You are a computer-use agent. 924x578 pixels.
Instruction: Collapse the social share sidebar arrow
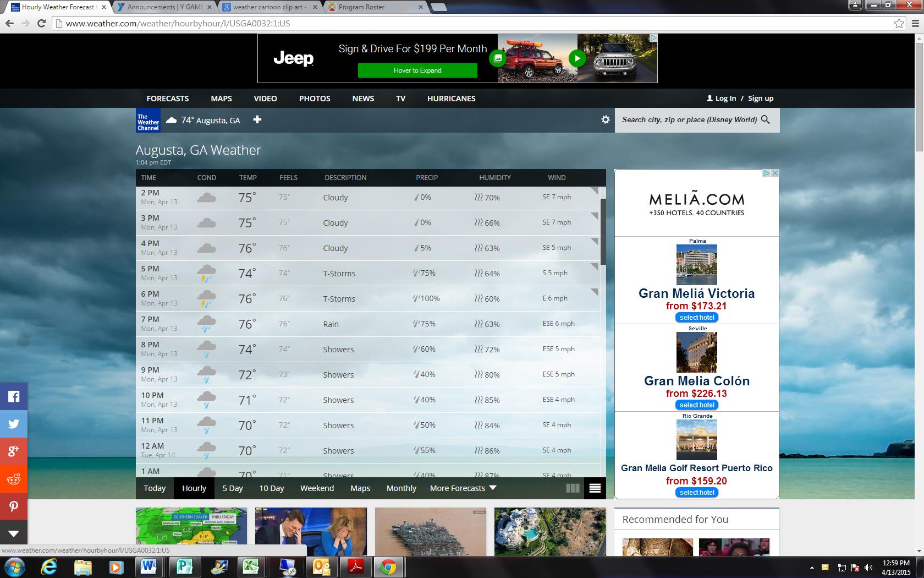[x=14, y=533]
